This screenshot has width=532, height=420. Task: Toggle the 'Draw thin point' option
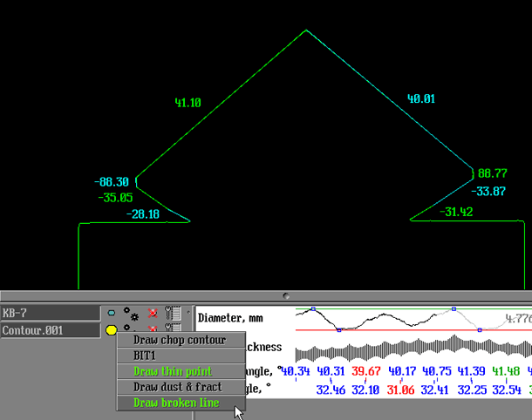pyautogui.click(x=173, y=371)
